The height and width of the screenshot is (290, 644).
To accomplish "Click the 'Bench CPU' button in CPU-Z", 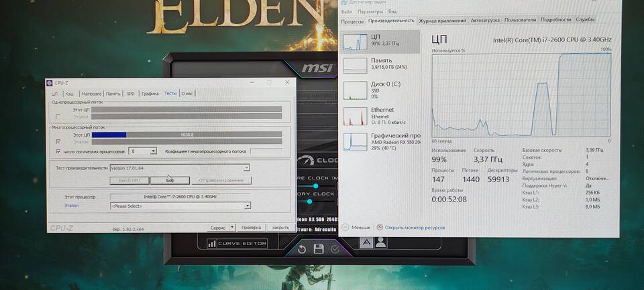I will click(x=129, y=180).
